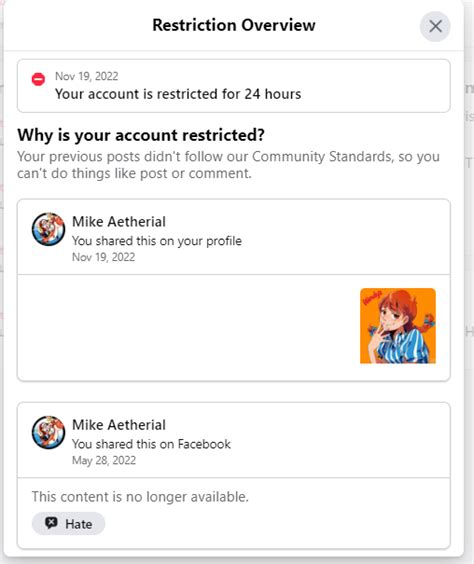Click the May 28, 2022 post date

[104, 460]
